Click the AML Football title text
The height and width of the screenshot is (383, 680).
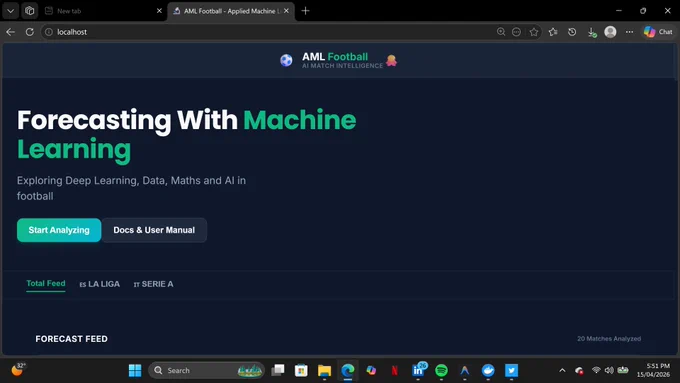pyautogui.click(x=335, y=57)
